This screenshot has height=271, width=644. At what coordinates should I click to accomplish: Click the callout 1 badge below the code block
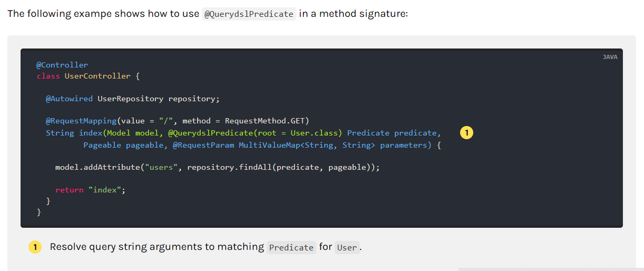coord(35,247)
